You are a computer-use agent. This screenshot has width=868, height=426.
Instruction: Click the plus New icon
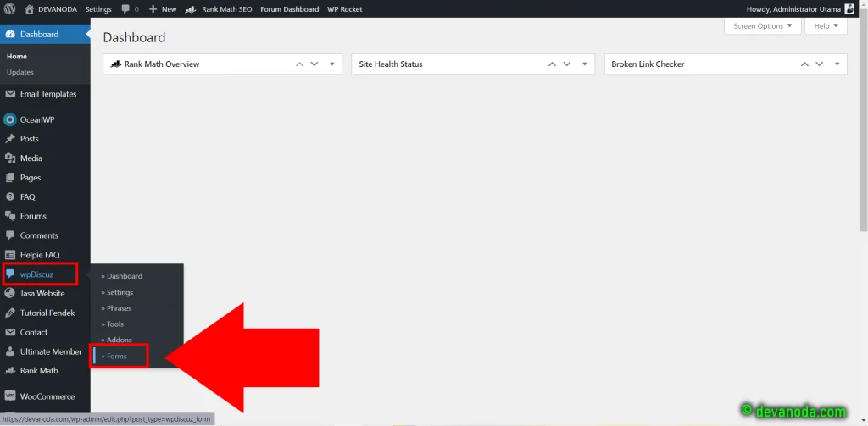point(153,9)
